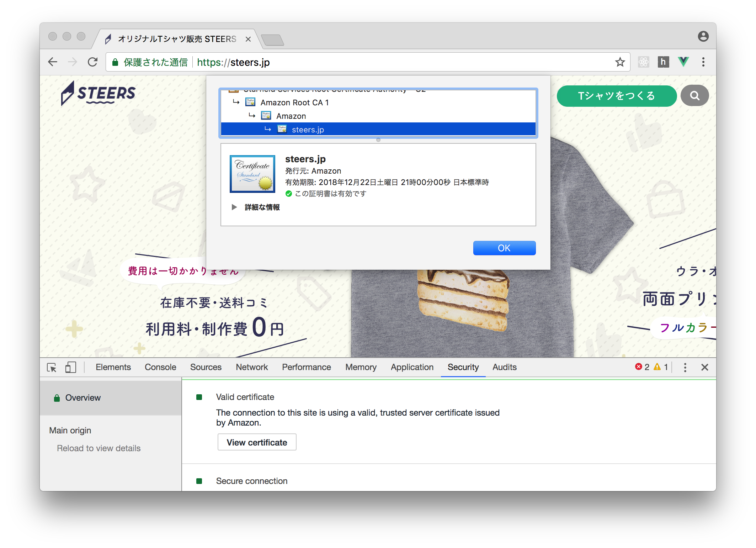Switch to the Network tab
756x548 pixels.
tap(252, 367)
